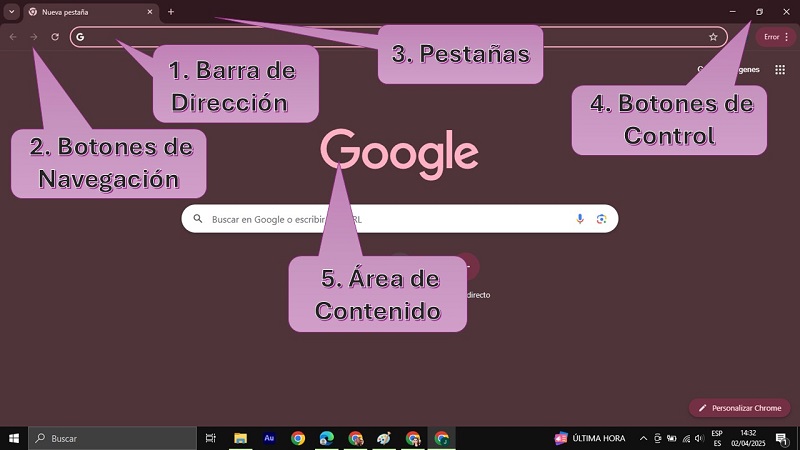800x450 pixels.
Task: Select the Nueva pestaña tab
Action: [91, 12]
